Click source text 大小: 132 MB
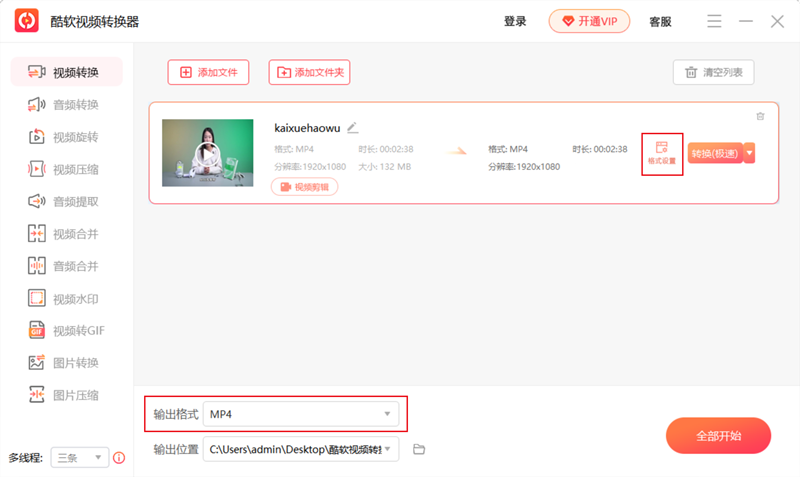This screenshot has height=477, width=800. pos(384,167)
